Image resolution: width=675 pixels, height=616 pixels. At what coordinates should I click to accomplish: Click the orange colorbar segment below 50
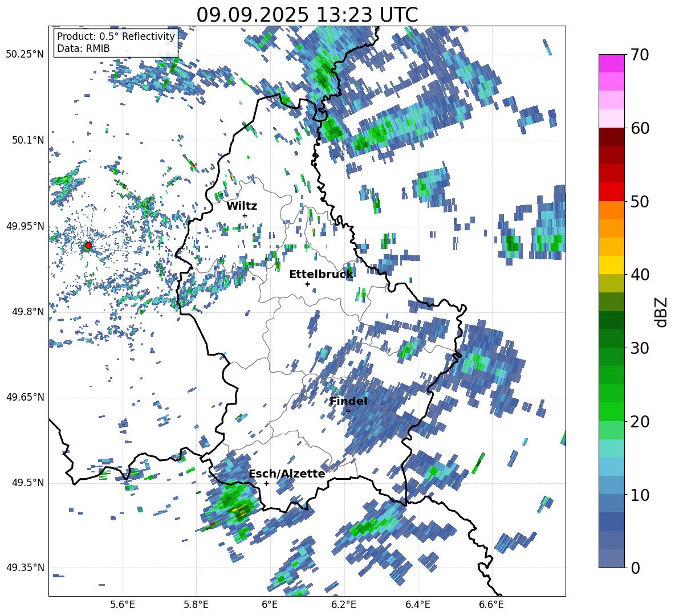[611, 210]
